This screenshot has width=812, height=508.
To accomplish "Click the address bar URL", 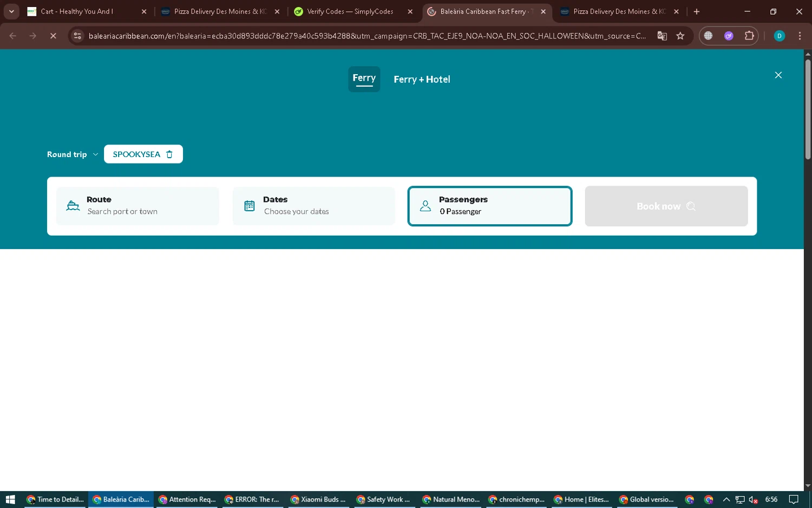I will (367, 36).
